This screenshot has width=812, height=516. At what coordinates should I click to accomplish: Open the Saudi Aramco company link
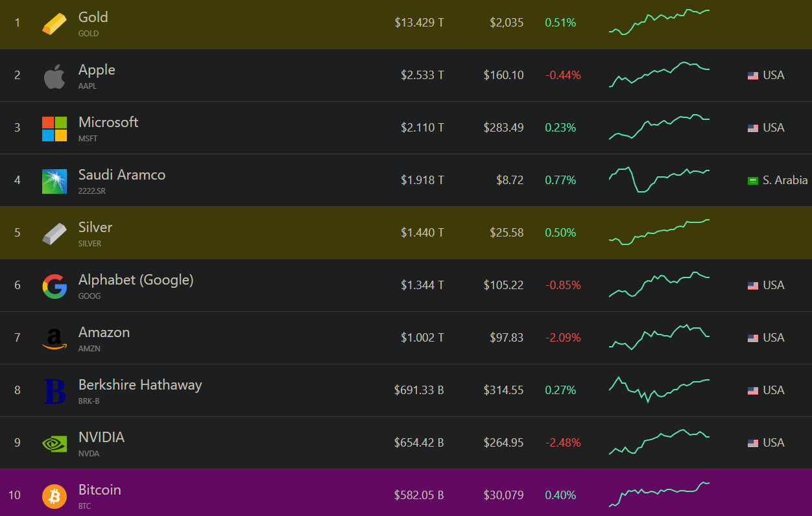click(122, 175)
